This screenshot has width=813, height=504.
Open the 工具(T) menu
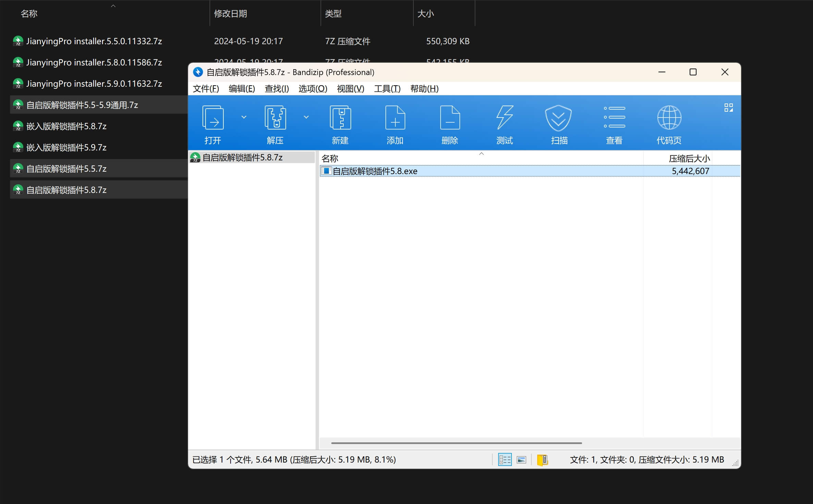point(387,89)
